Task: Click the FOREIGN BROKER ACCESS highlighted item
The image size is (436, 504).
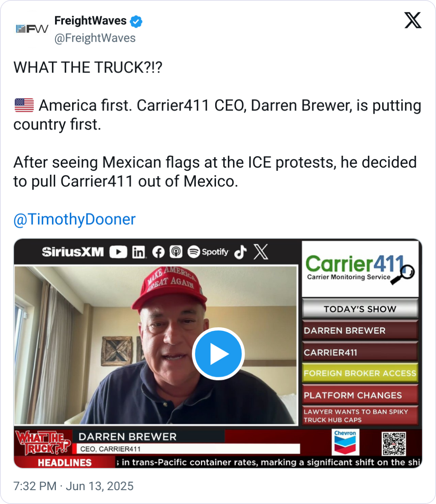Action: pyautogui.click(x=360, y=373)
